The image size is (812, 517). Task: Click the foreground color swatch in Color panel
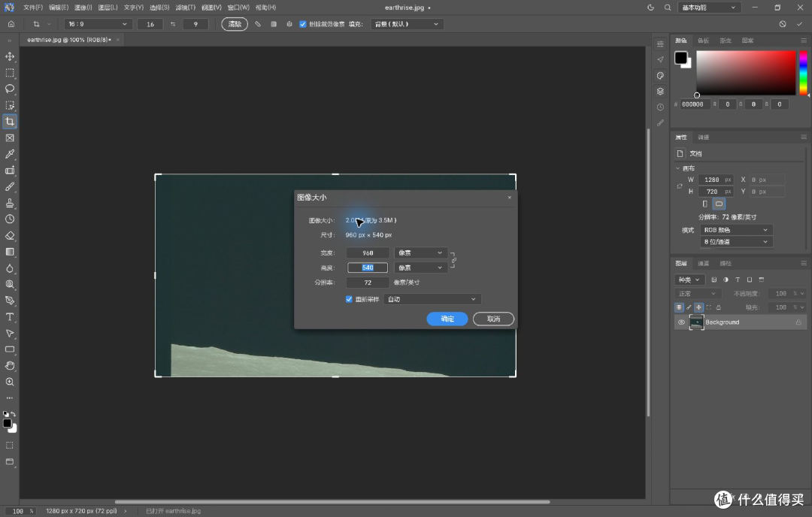click(x=681, y=57)
